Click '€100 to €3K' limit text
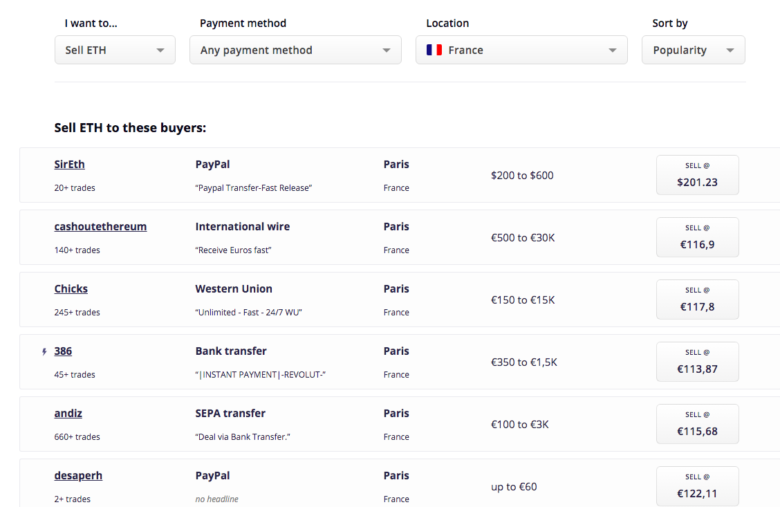The width and height of the screenshot is (780, 507). (519, 424)
